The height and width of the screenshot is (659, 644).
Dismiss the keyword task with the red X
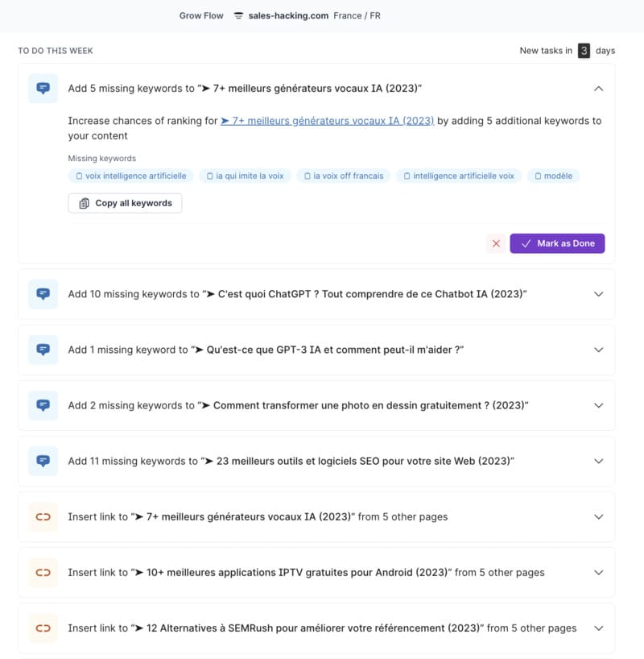pyautogui.click(x=497, y=242)
